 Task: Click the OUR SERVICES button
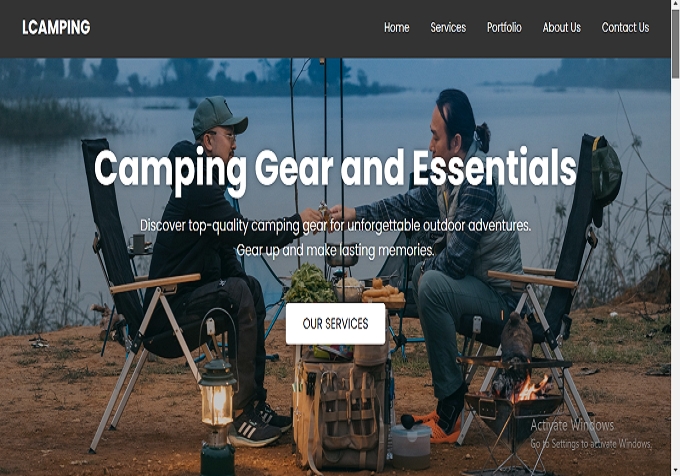click(x=335, y=323)
